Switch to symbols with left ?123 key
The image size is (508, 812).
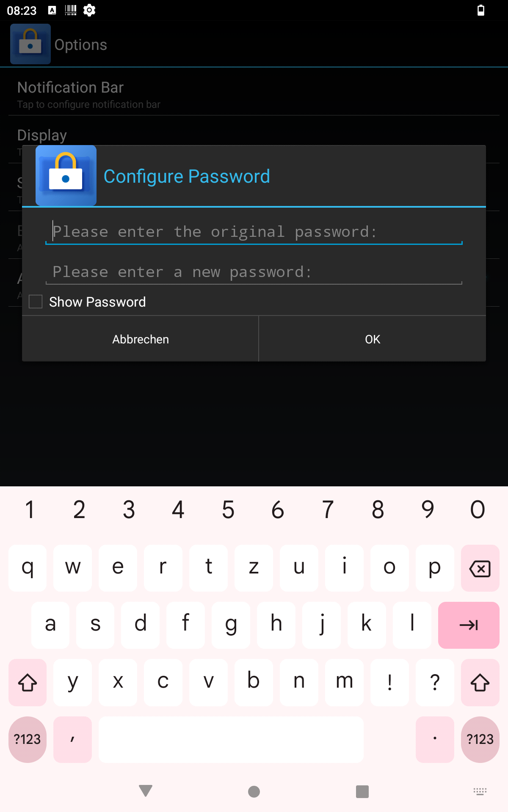click(28, 739)
